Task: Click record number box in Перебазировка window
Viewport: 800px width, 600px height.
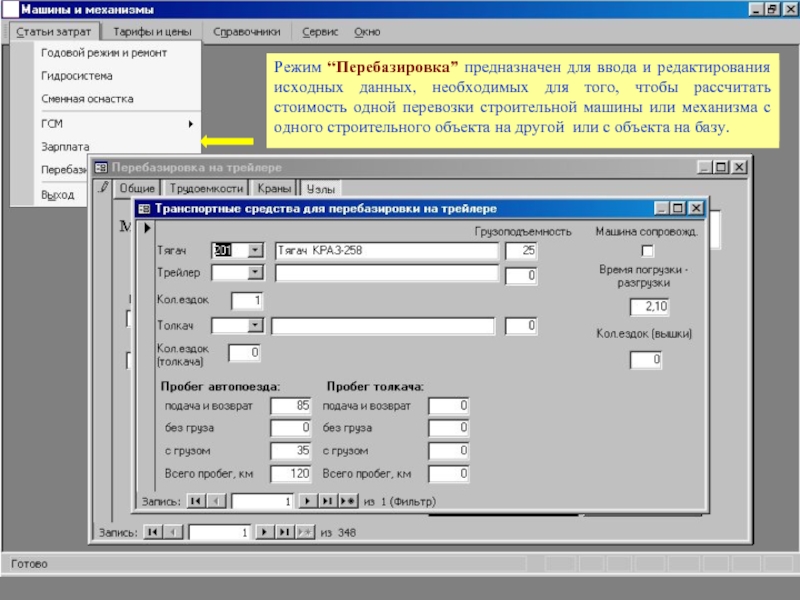Action: [219, 533]
